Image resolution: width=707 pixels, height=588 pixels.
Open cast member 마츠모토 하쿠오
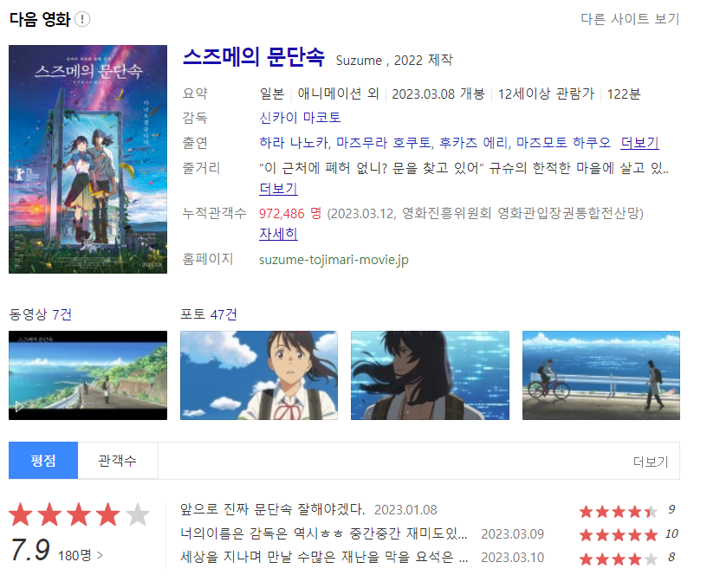click(x=563, y=143)
